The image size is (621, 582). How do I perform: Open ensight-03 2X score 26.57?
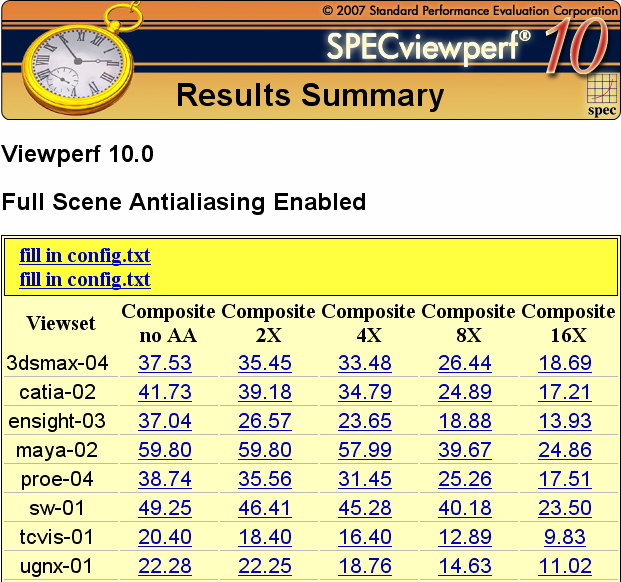pos(265,421)
